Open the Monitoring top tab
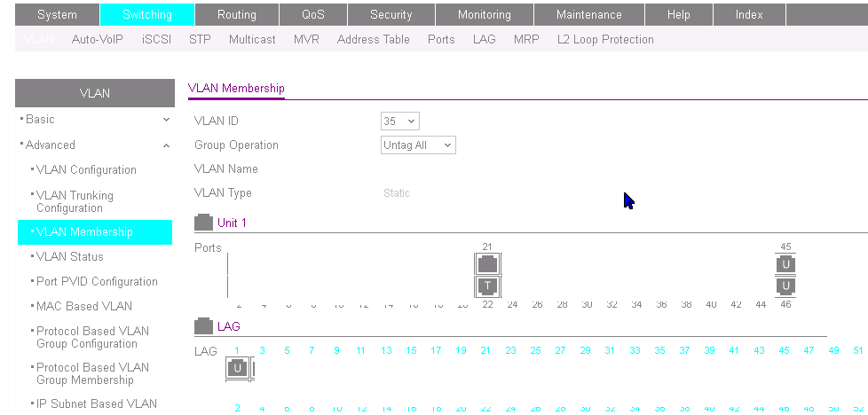Screen dimensions: 868x415 pyautogui.click(x=485, y=15)
